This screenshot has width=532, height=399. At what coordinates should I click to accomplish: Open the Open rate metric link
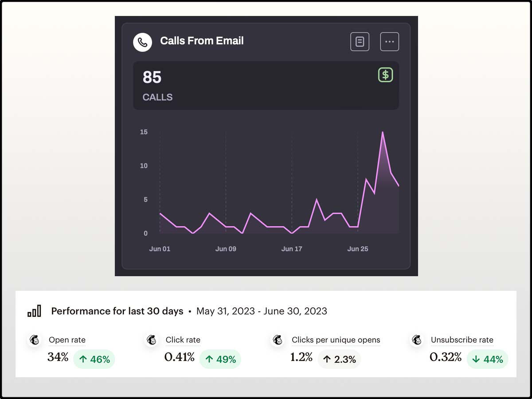click(x=67, y=340)
